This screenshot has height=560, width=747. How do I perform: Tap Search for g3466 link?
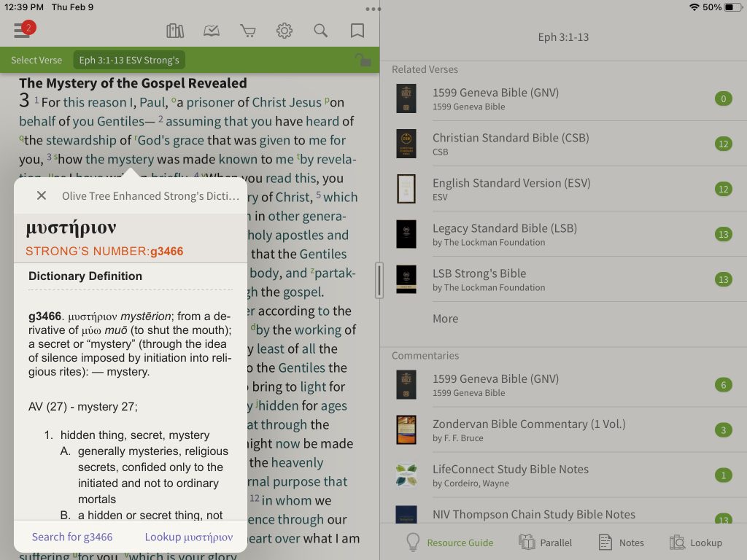[x=72, y=537]
